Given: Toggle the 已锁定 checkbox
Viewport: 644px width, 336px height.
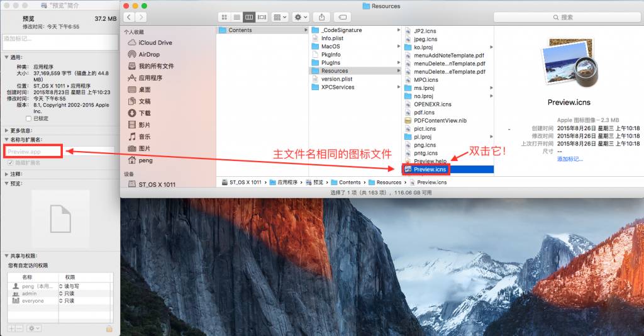Looking at the screenshot, I should coord(28,118).
